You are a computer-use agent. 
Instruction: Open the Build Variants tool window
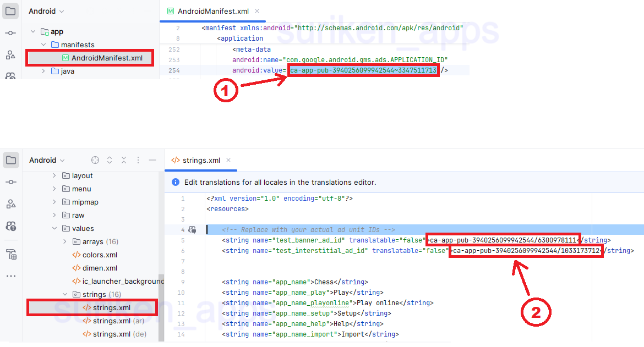tap(11, 254)
